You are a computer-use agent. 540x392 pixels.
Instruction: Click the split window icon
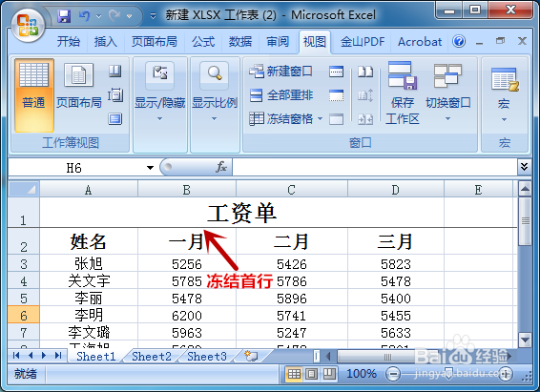336,72
